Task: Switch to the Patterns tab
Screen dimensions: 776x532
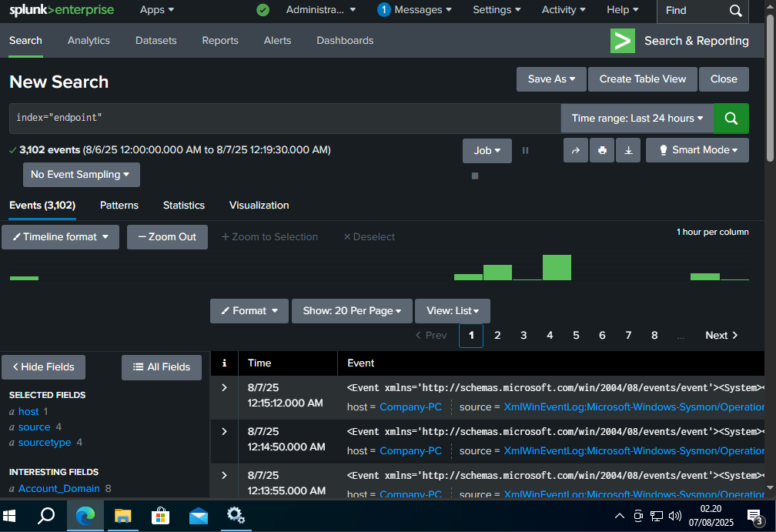Action: click(x=119, y=206)
